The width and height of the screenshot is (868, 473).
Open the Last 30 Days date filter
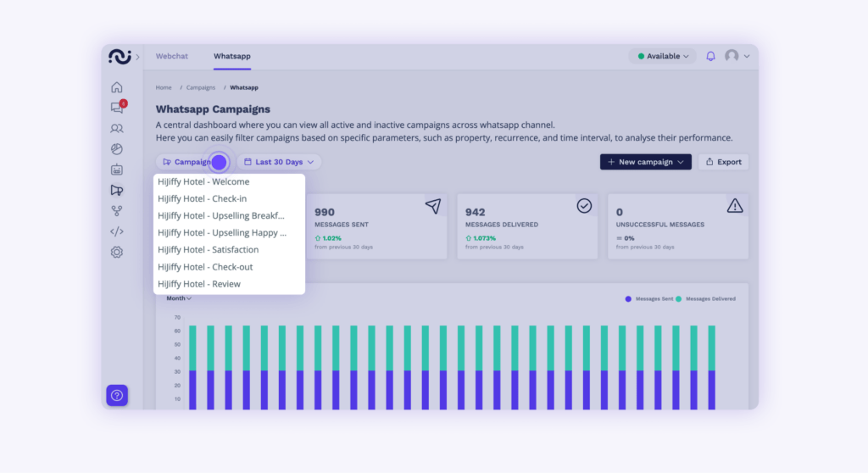coord(279,162)
